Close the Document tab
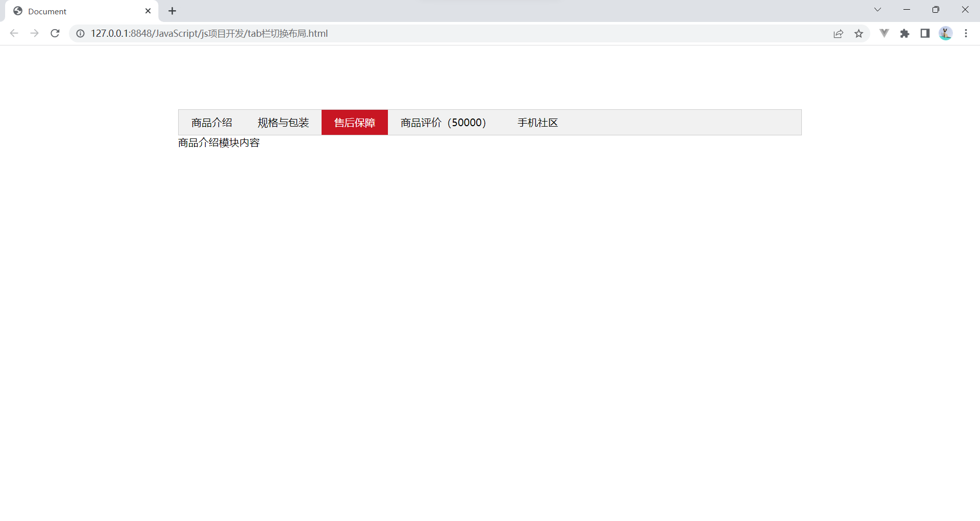Image resolution: width=980 pixels, height=521 pixels. 148,11
